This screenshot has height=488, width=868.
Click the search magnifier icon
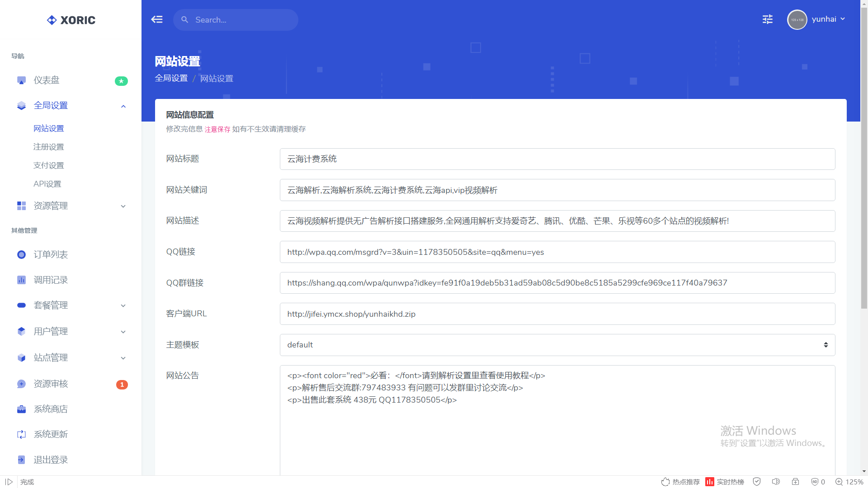(184, 19)
